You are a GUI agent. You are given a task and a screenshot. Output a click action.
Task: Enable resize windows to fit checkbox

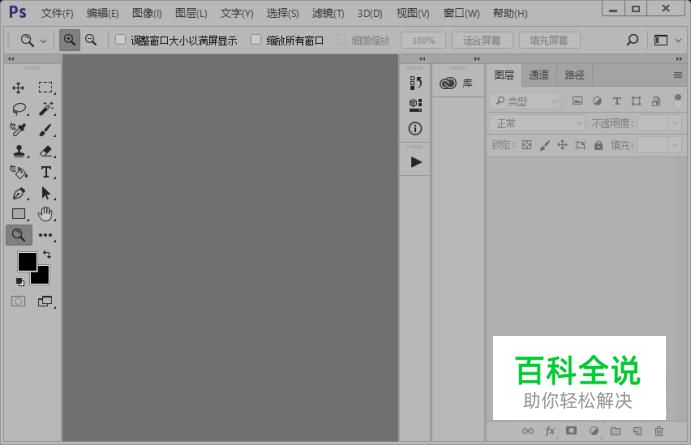coord(120,40)
